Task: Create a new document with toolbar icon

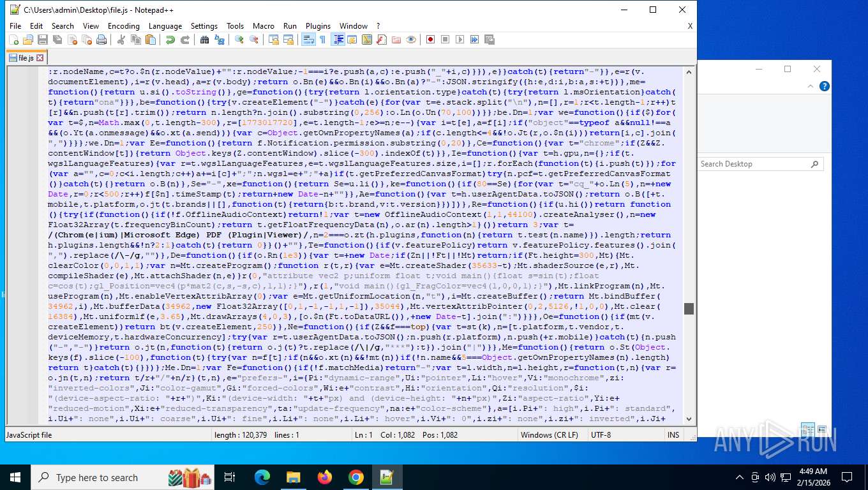Action: coord(13,40)
